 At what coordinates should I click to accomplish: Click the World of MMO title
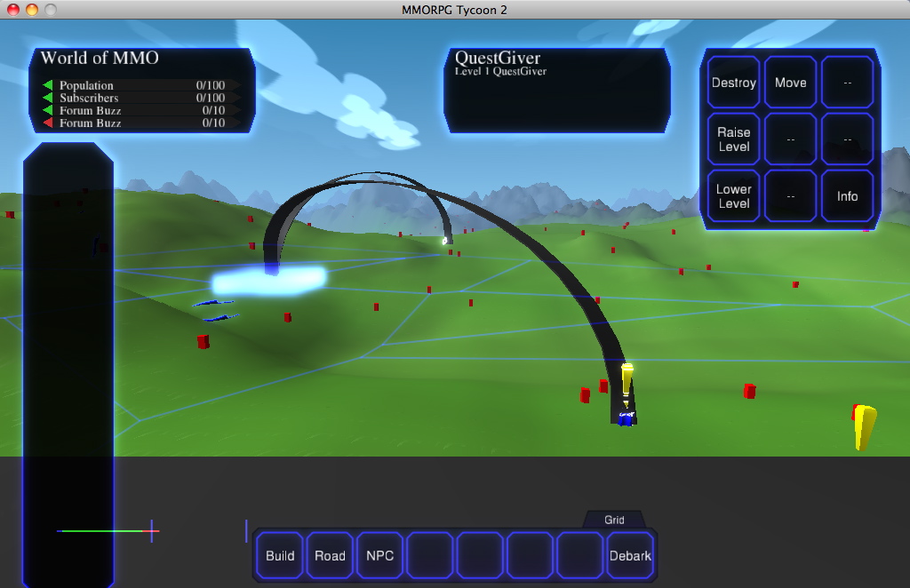100,58
